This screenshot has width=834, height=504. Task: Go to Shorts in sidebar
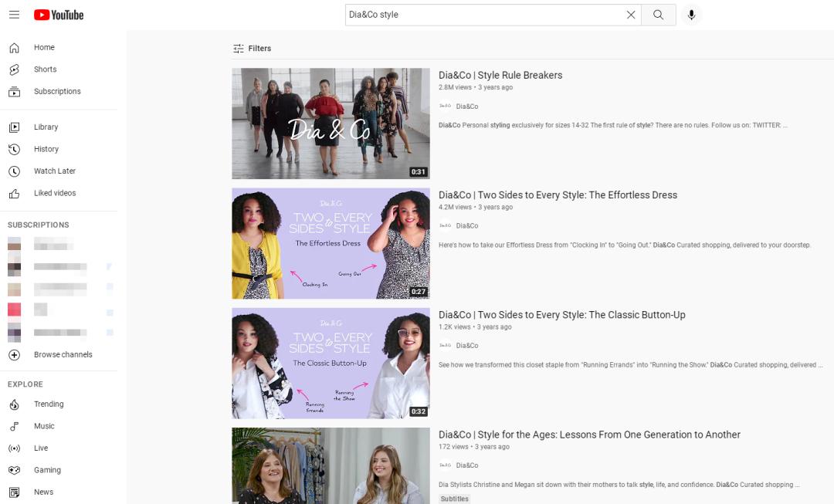click(x=45, y=69)
